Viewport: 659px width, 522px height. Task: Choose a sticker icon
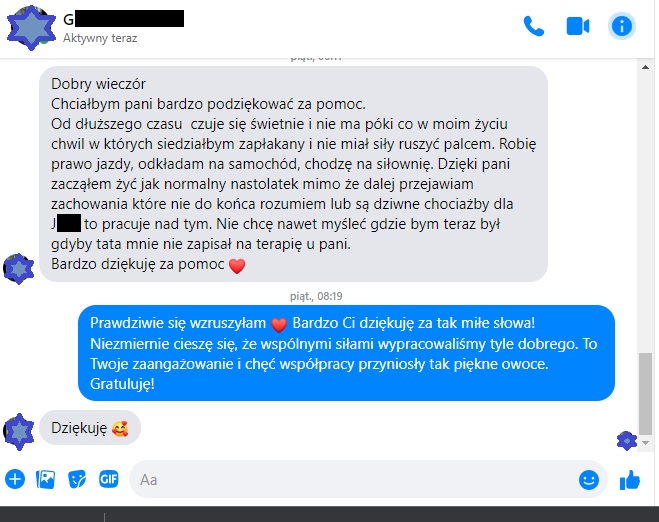point(77,479)
